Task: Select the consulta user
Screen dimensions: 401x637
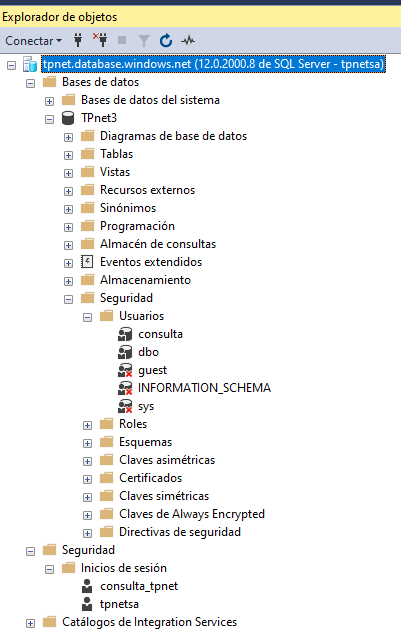Action: (x=160, y=334)
